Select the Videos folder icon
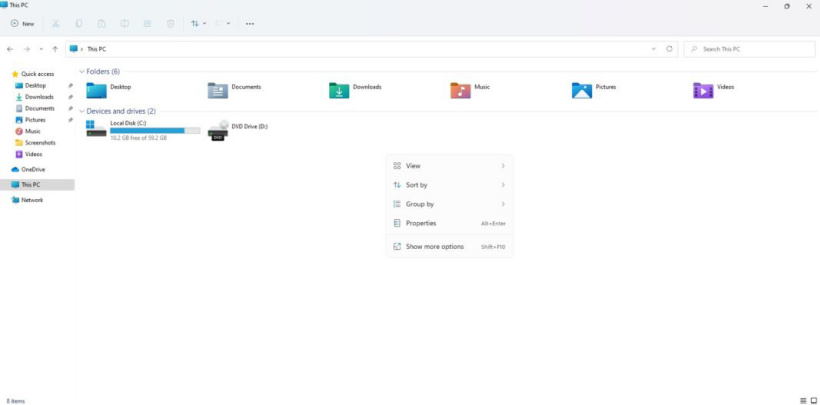The height and width of the screenshot is (405, 820). (703, 91)
